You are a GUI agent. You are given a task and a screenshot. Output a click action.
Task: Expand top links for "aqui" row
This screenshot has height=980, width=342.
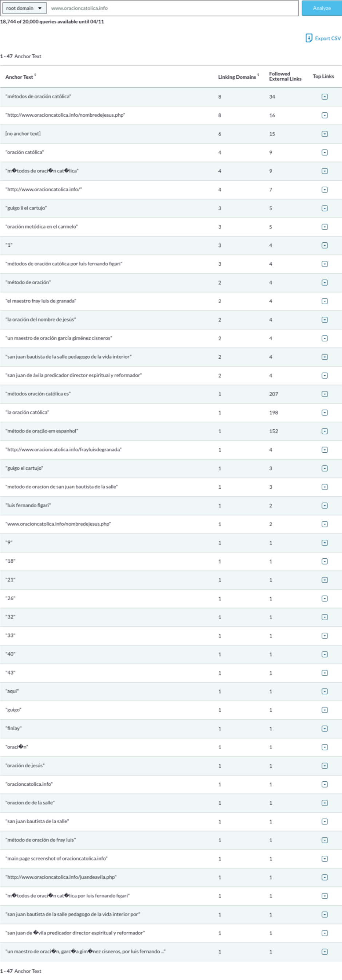point(325,691)
